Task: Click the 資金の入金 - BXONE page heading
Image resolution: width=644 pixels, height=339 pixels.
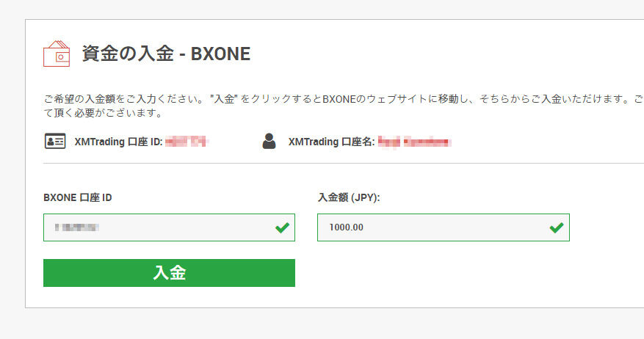Action: [x=166, y=54]
